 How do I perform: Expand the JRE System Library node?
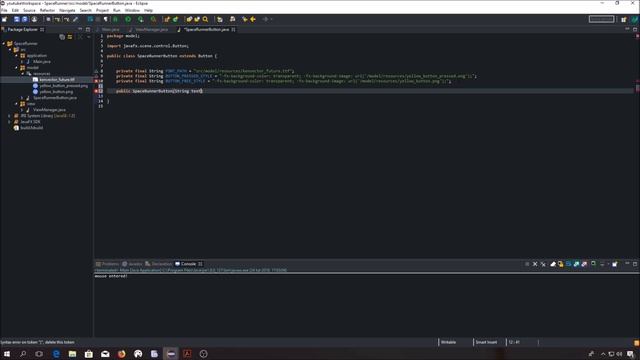(x=9, y=116)
